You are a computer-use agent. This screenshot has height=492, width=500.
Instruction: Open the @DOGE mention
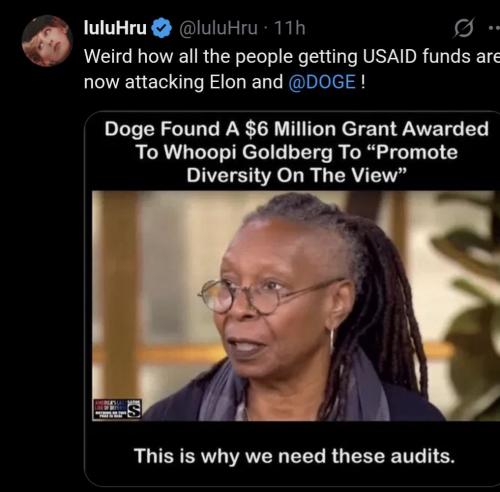click(322, 82)
